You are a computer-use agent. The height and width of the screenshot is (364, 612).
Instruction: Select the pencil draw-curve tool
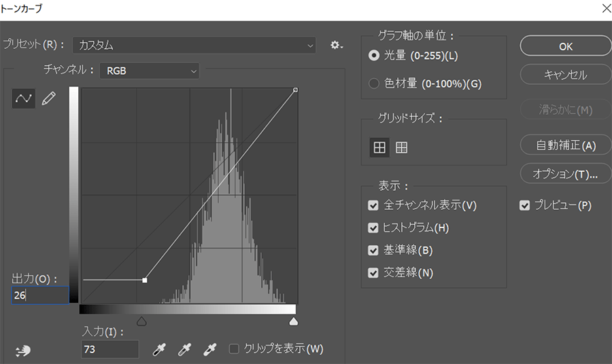pyautogui.click(x=49, y=98)
